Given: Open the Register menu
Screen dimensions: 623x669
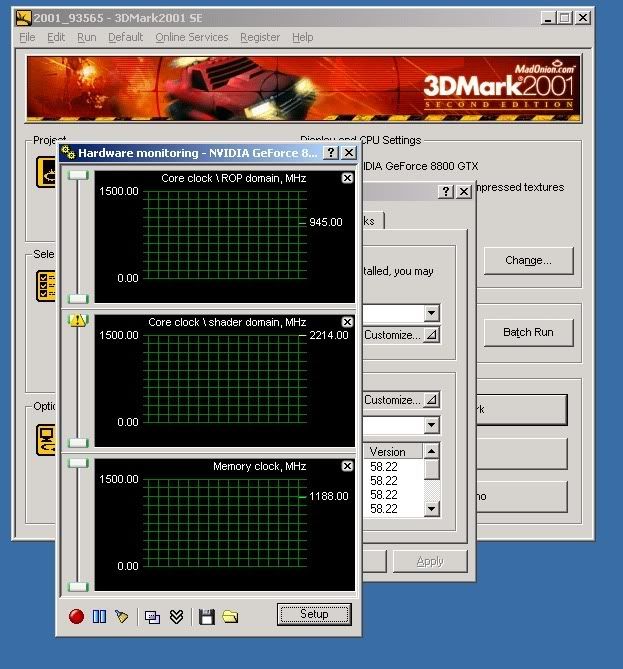Looking at the screenshot, I should [260, 38].
